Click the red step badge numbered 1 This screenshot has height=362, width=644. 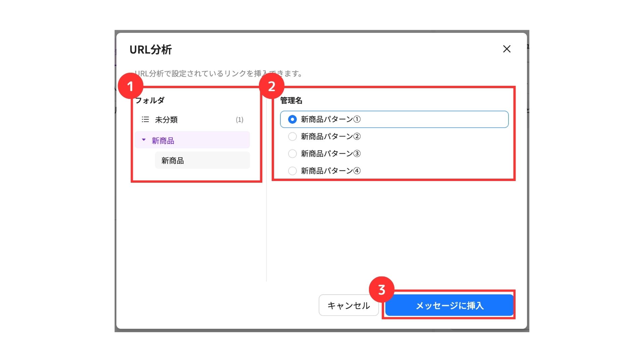click(130, 86)
